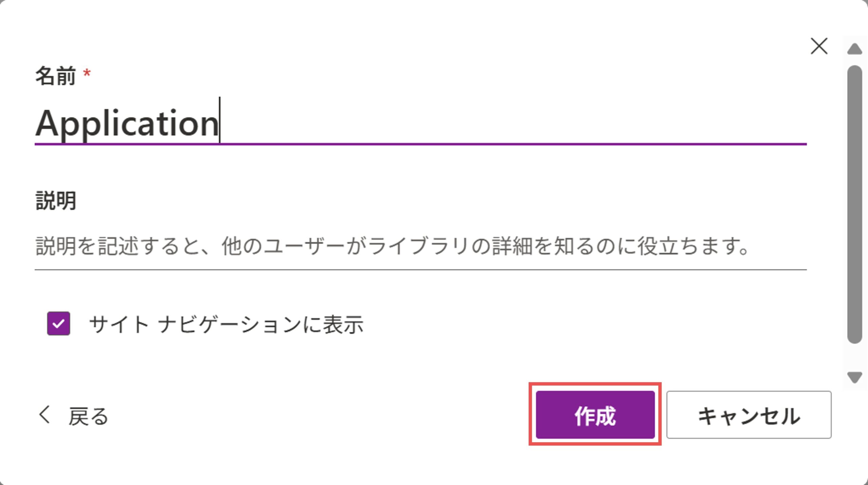The height and width of the screenshot is (485, 868).
Task: Click the word Application in the name field
Action: tap(127, 124)
